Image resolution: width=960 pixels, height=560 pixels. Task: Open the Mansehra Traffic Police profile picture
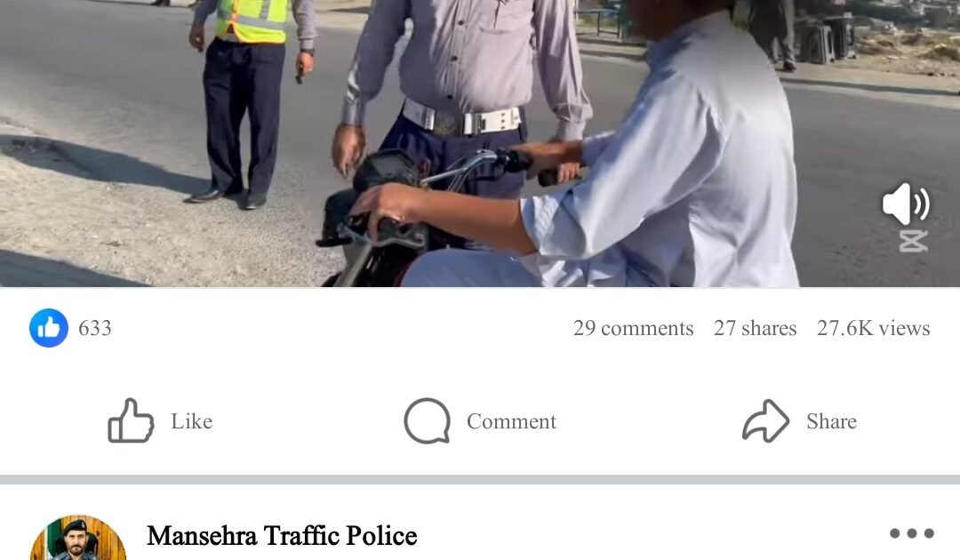point(77,538)
